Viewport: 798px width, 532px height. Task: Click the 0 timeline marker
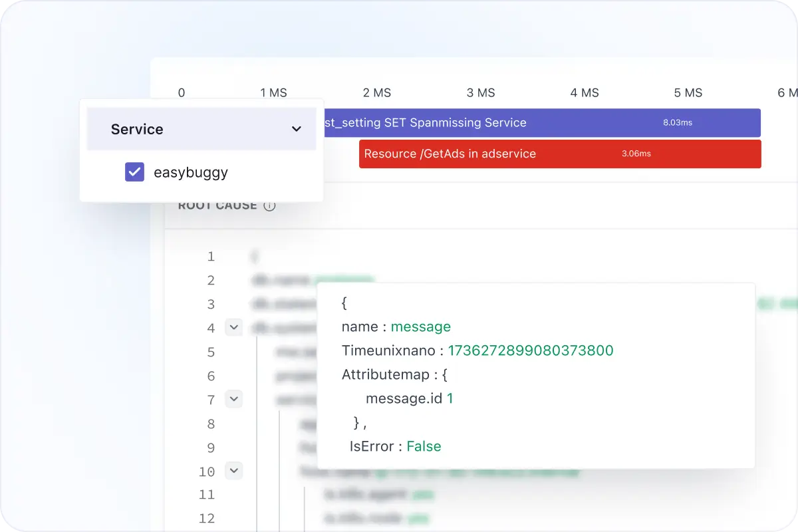pos(182,93)
